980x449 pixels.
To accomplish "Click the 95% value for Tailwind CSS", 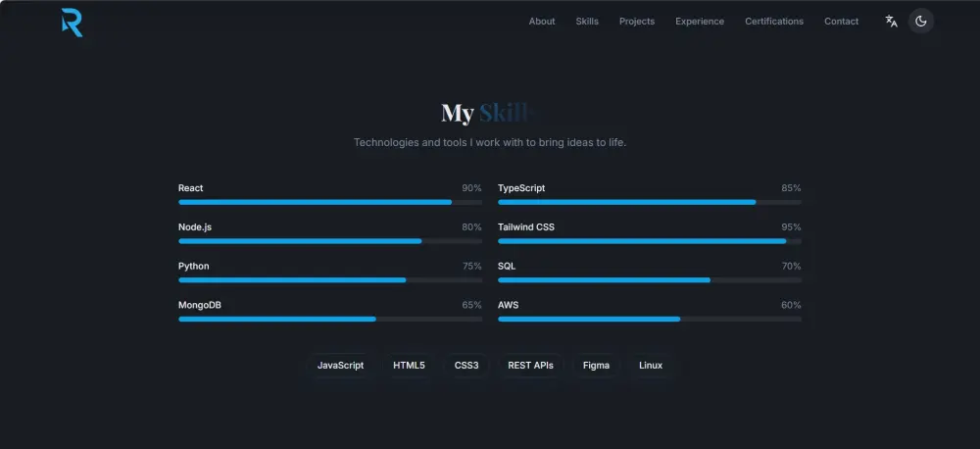I will coord(791,227).
